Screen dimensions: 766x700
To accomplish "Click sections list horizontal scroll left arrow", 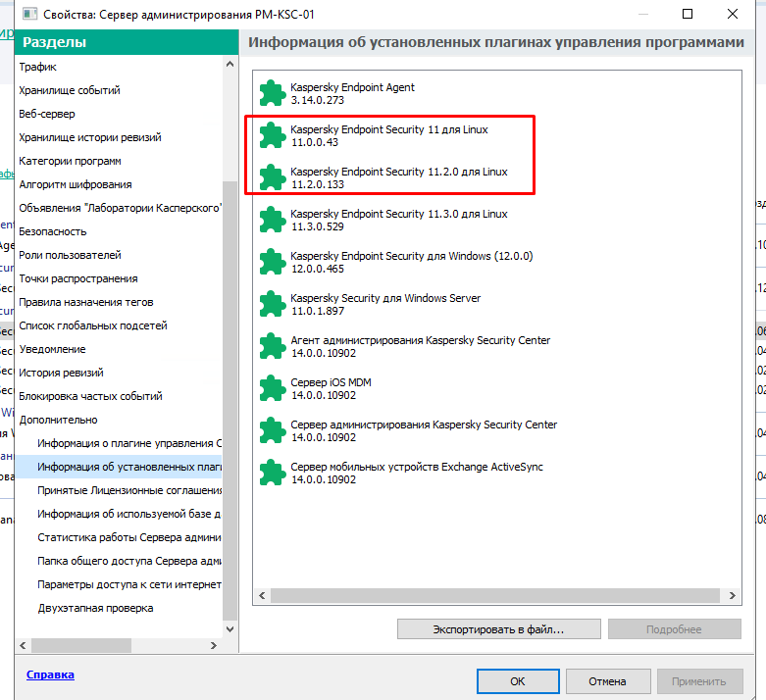I will point(23,645).
